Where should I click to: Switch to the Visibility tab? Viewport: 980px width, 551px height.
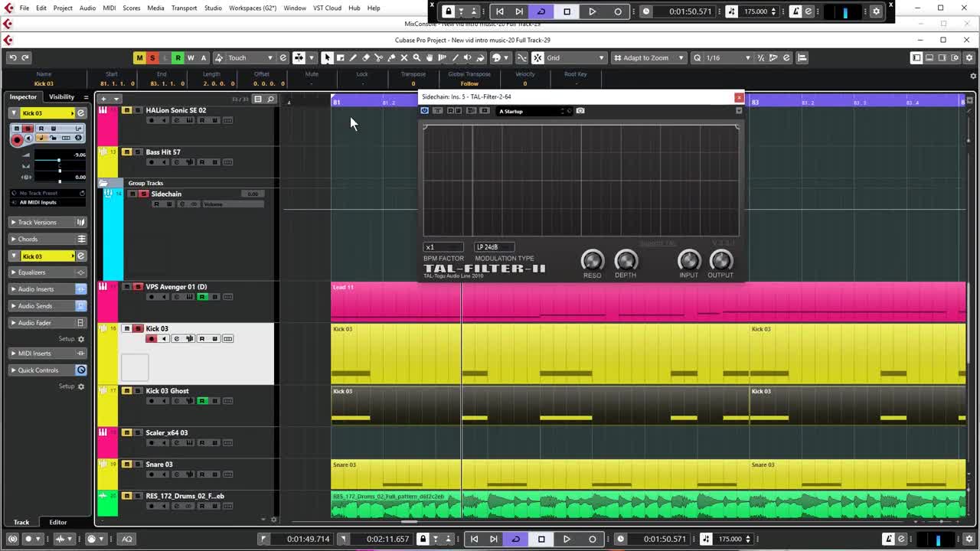pyautogui.click(x=61, y=96)
